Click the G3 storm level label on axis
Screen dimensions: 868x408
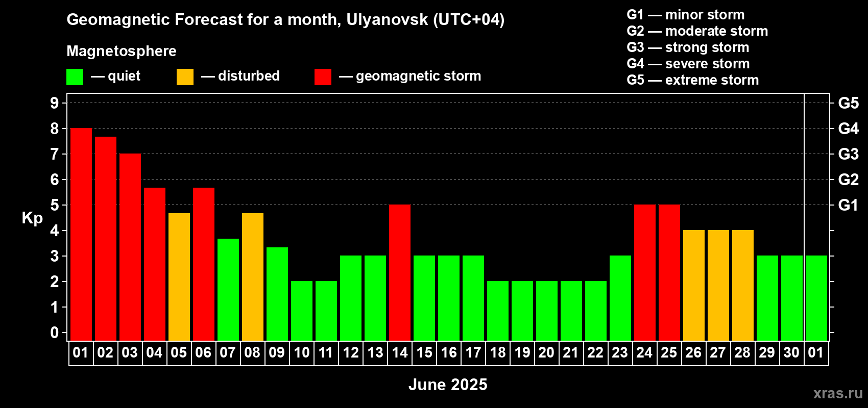[x=849, y=154]
